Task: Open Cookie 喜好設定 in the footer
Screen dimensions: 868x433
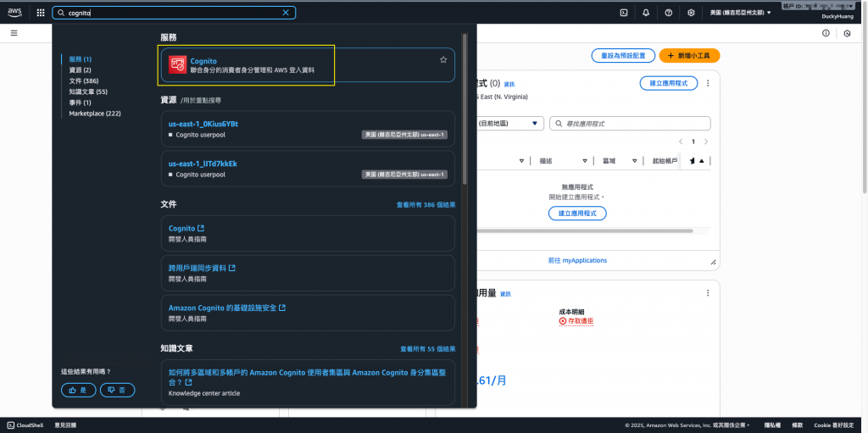Action: tap(834, 425)
